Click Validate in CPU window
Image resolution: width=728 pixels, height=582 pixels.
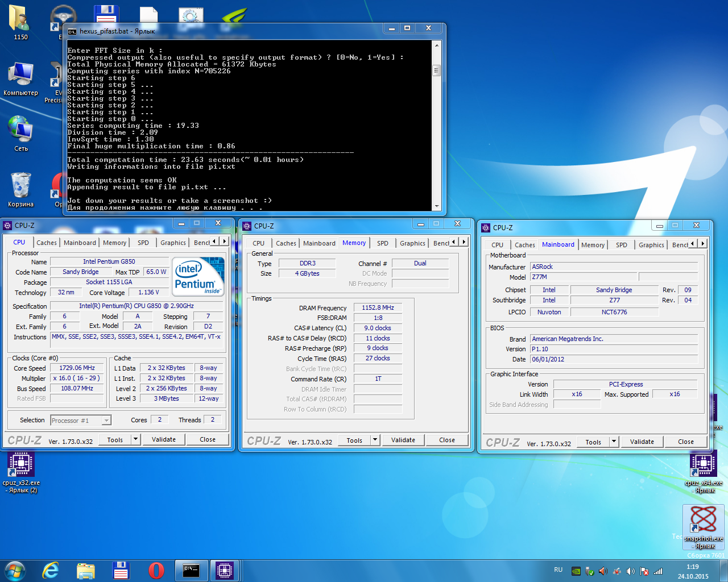164,439
